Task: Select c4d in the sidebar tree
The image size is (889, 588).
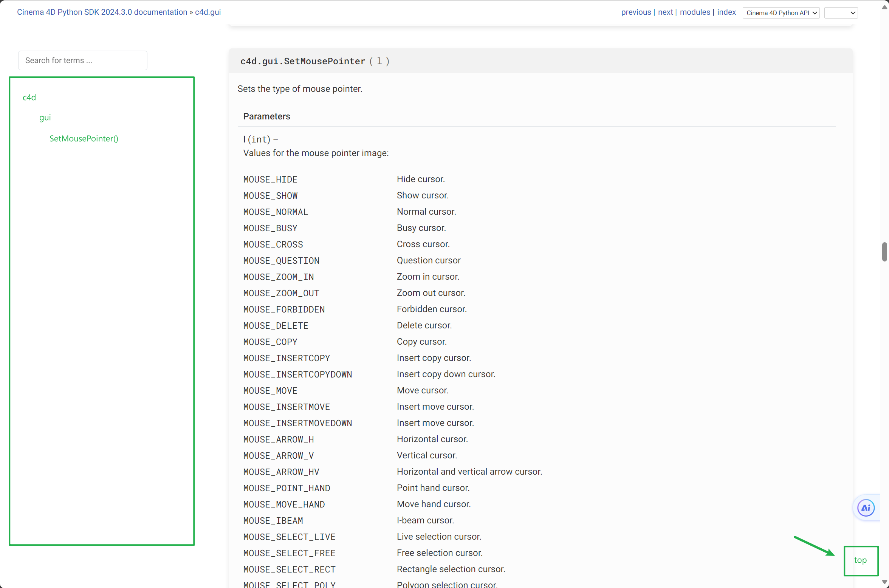Action: tap(29, 97)
